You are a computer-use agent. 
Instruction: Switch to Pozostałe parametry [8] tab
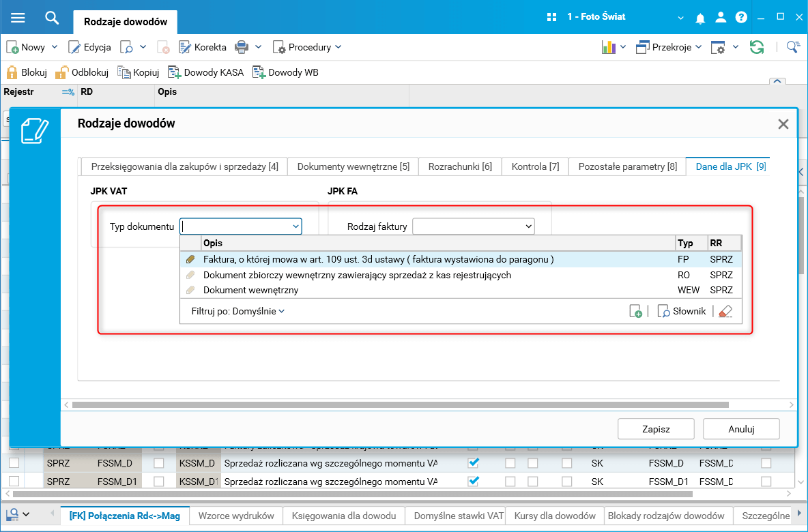(x=628, y=167)
